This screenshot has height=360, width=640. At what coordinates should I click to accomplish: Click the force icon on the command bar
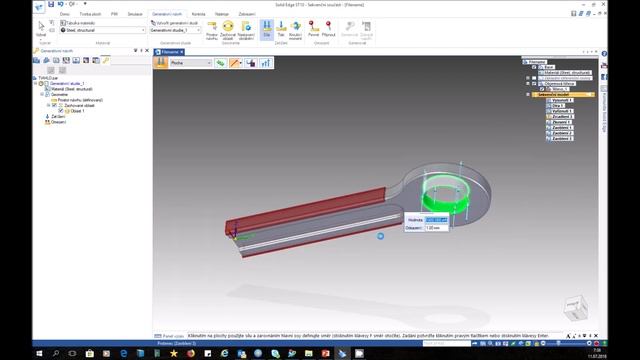click(160, 62)
